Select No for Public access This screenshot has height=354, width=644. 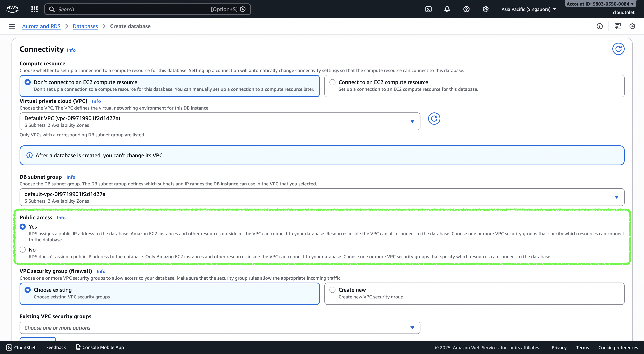[x=23, y=250]
